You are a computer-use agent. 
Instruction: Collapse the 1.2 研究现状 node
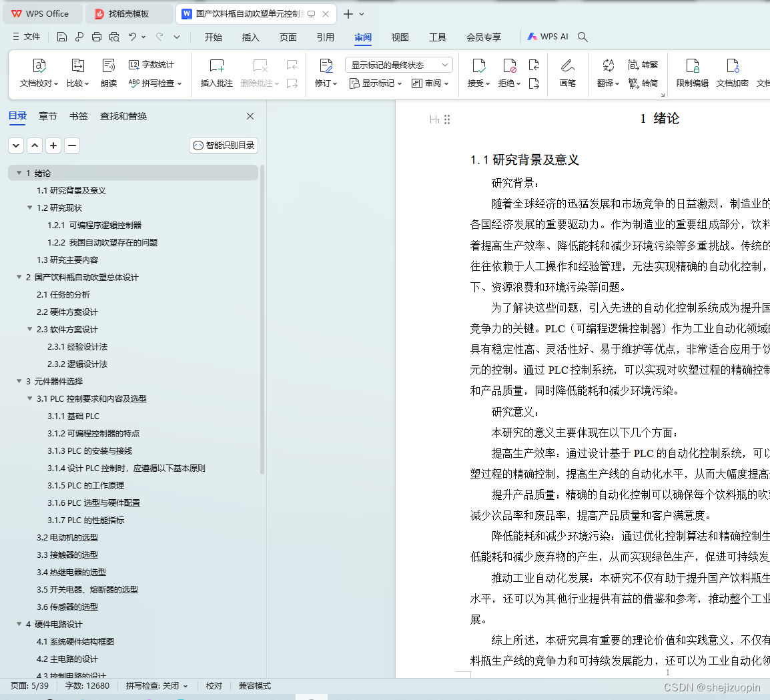tap(29, 208)
